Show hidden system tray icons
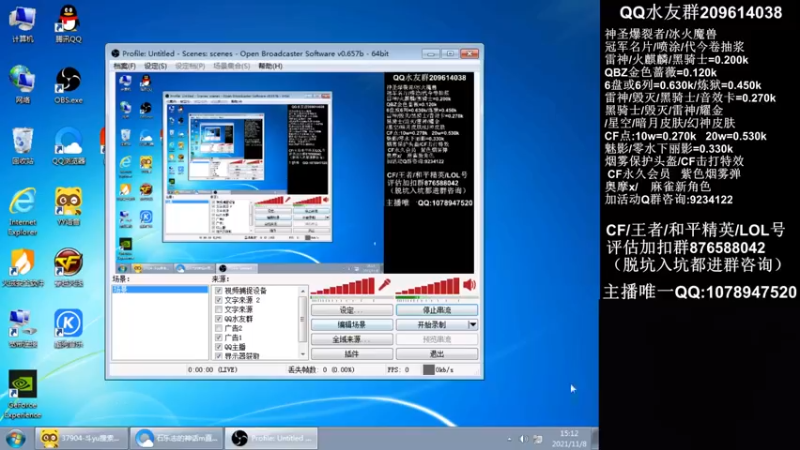This screenshot has height=450, width=800. pyautogui.click(x=509, y=439)
